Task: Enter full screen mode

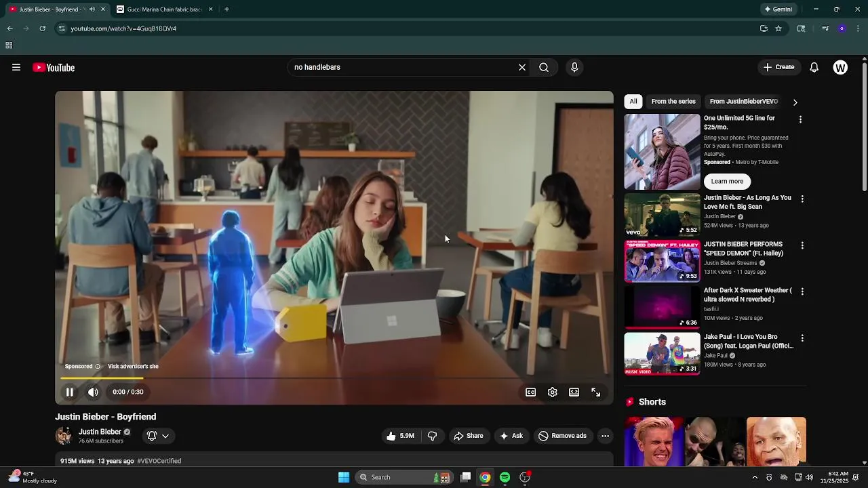Action: (x=596, y=392)
